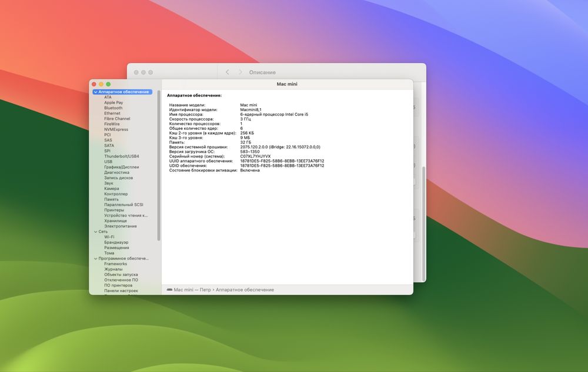Click the activation lock status Включена
This screenshot has height=372, width=588.
[x=250, y=170]
